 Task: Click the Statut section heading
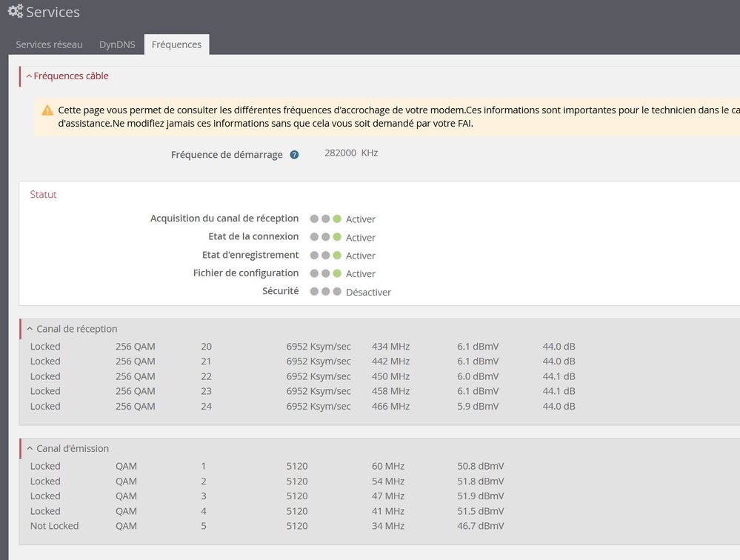pyautogui.click(x=43, y=195)
